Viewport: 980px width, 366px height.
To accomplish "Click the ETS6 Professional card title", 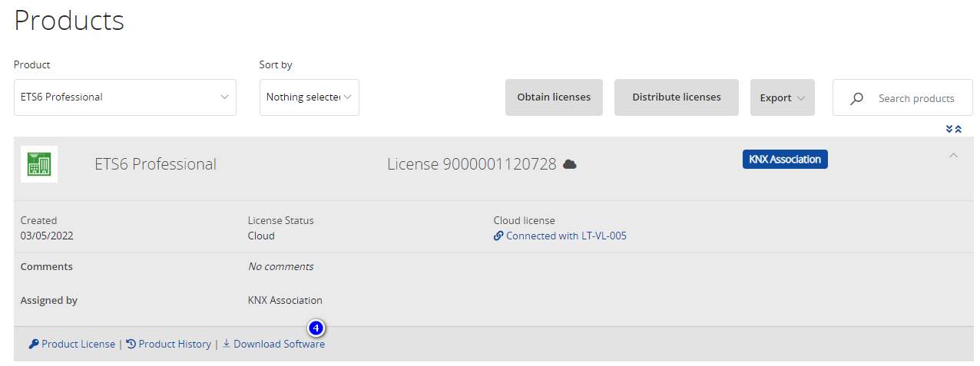I will [x=155, y=164].
